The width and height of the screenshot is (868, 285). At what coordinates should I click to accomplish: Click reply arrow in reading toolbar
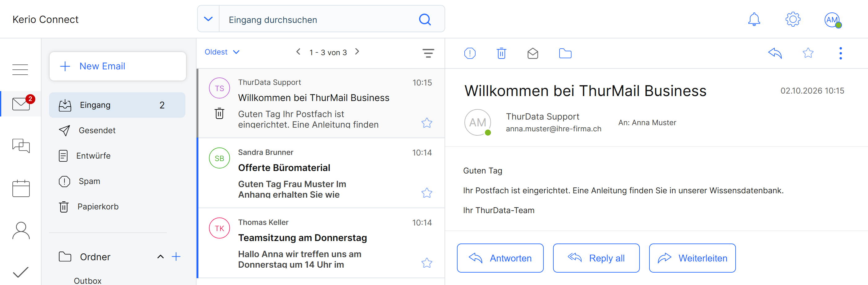coord(775,53)
